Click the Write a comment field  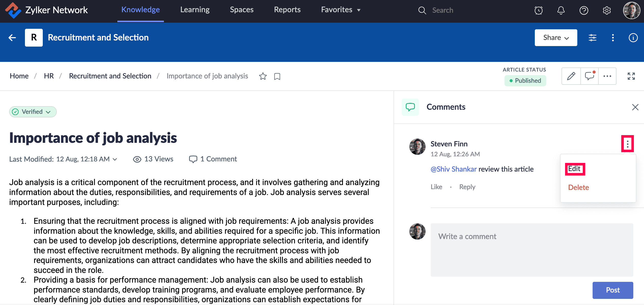tap(531, 249)
